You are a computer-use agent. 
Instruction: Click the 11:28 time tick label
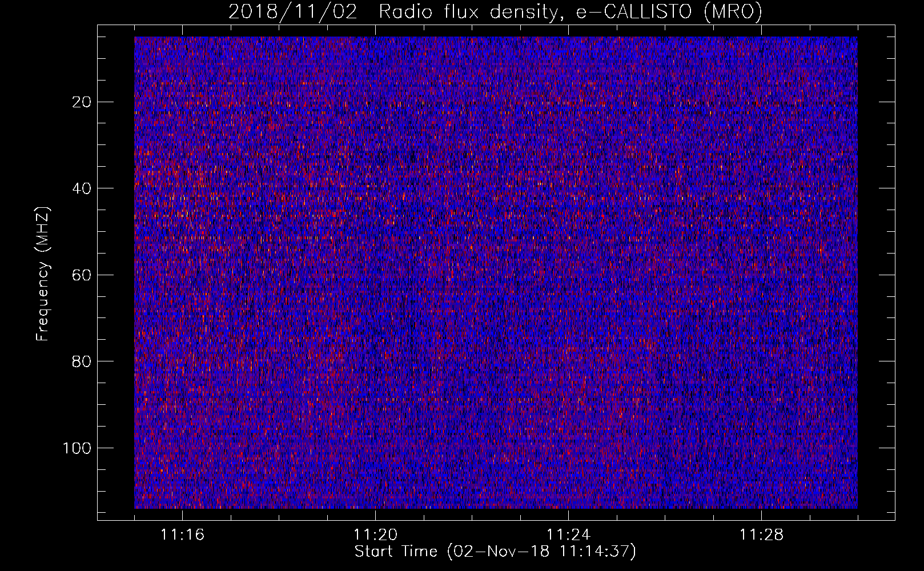(762, 535)
